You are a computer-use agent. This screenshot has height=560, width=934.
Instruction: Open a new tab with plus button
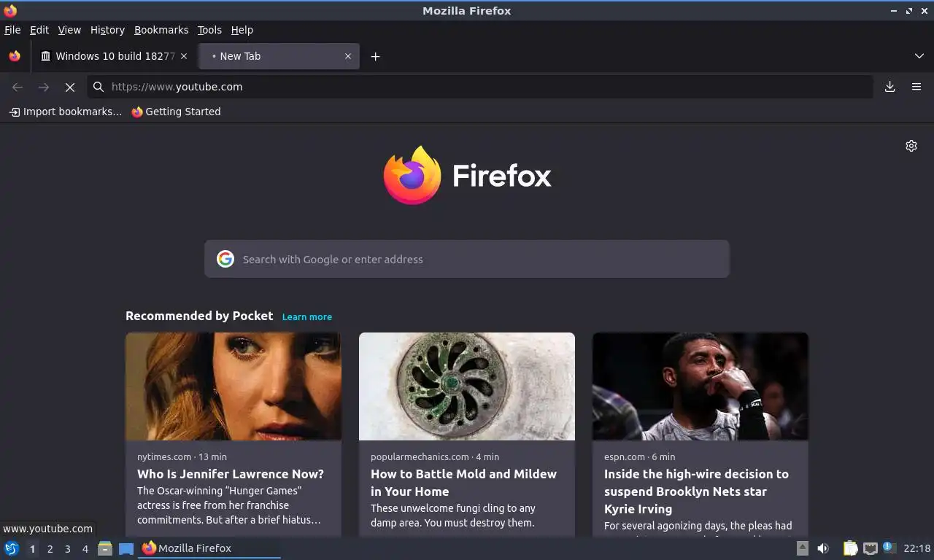[x=375, y=56]
